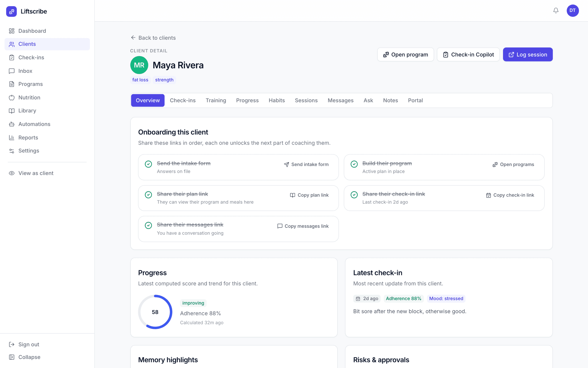Click the 2d ago date badge
588x368 pixels.
click(x=367, y=299)
